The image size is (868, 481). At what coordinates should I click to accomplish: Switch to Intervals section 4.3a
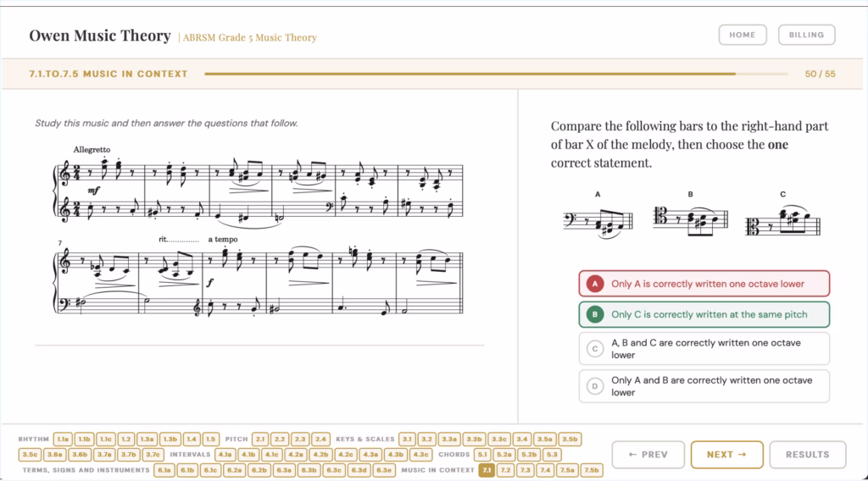coord(371,455)
